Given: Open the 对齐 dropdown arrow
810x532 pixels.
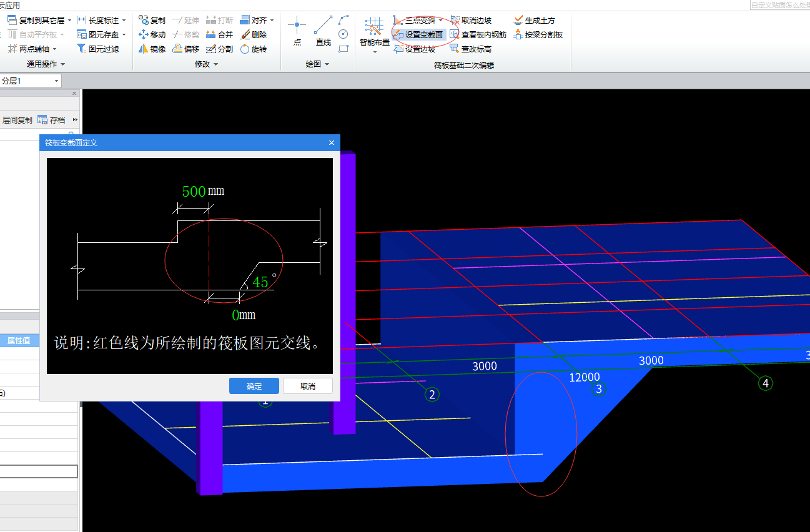Looking at the screenshot, I should click(272, 21).
